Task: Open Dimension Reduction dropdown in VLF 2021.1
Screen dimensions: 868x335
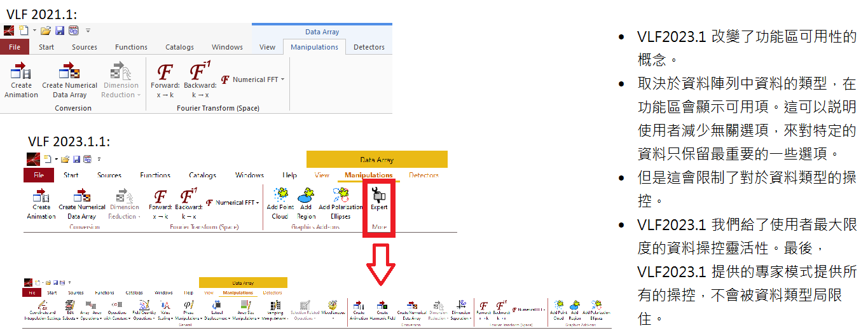Action: (120, 80)
